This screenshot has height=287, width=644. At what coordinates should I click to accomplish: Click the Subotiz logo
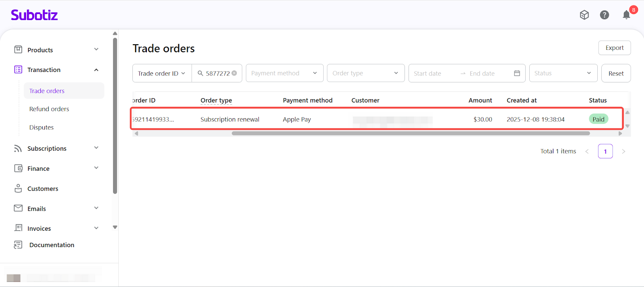34,15
